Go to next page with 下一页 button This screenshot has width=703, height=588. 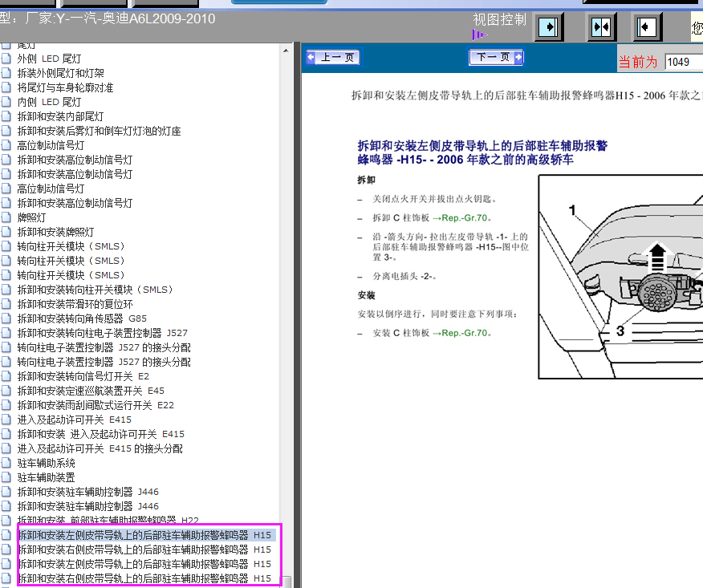click(x=496, y=58)
